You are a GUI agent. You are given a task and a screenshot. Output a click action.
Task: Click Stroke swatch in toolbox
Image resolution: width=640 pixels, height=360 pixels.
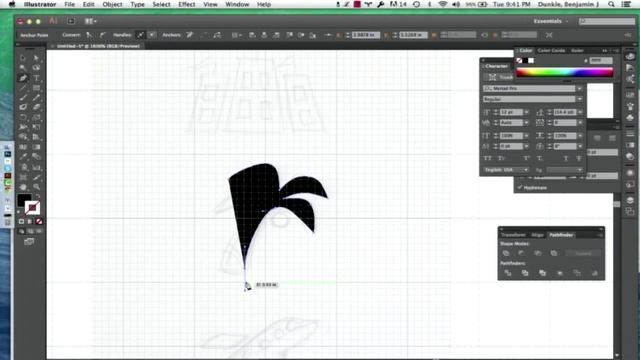point(32,208)
